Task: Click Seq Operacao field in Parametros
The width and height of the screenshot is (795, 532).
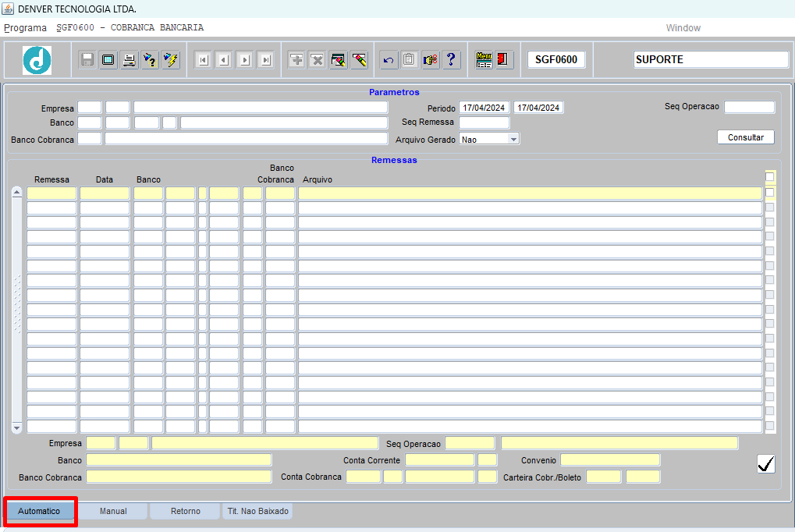Action: (x=750, y=107)
